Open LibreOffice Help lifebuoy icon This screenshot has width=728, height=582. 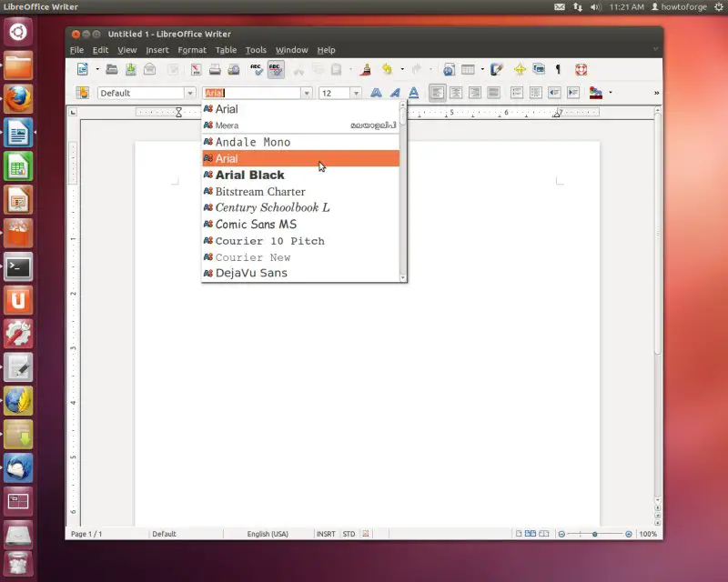tap(581, 70)
